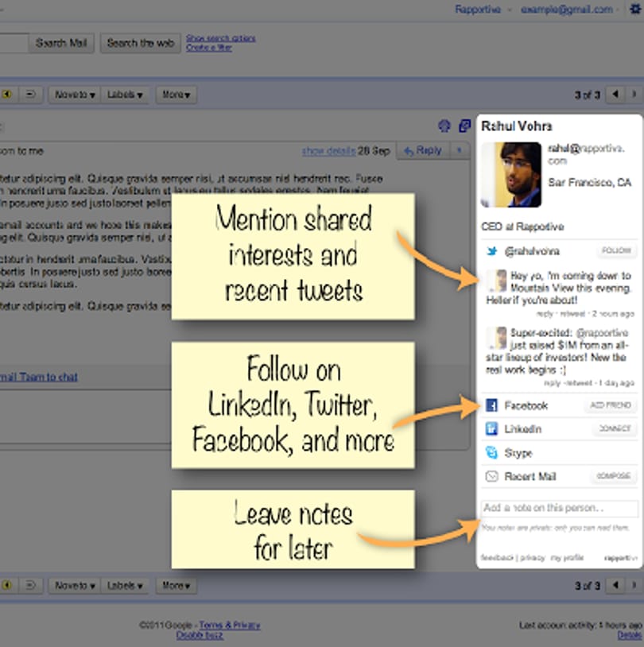The width and height of the screenshot is (644, 647).
Task: Expand reply options arrow next to Reply
Action: click(x=460, y=150)
